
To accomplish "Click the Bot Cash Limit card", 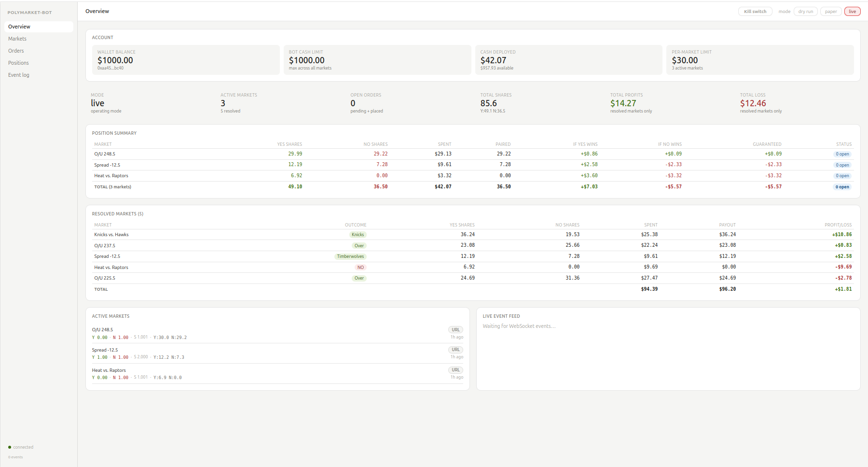I will [377, 60].
